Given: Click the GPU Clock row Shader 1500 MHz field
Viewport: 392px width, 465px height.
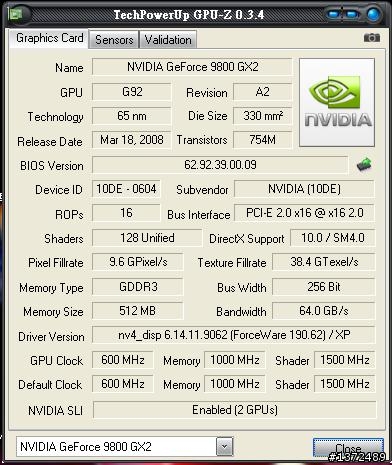Looking at the screenshot, I should click(345, 360).
